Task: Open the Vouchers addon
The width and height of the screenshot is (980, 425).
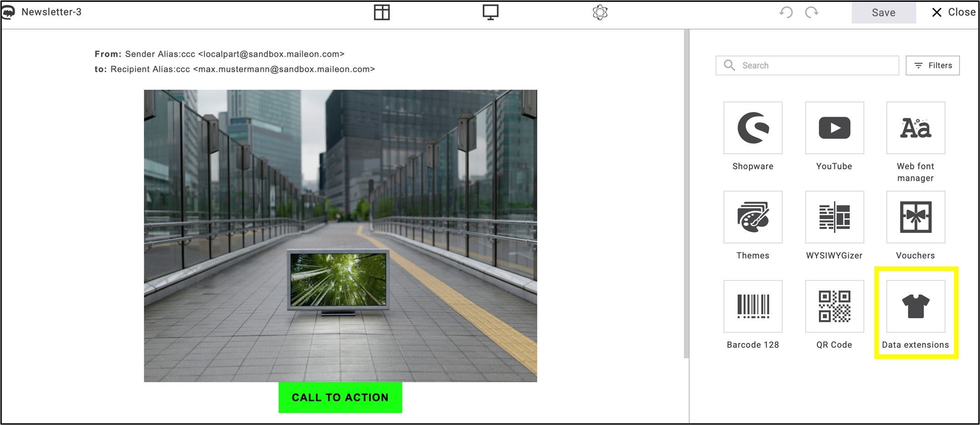Action: tap(915, 217)
